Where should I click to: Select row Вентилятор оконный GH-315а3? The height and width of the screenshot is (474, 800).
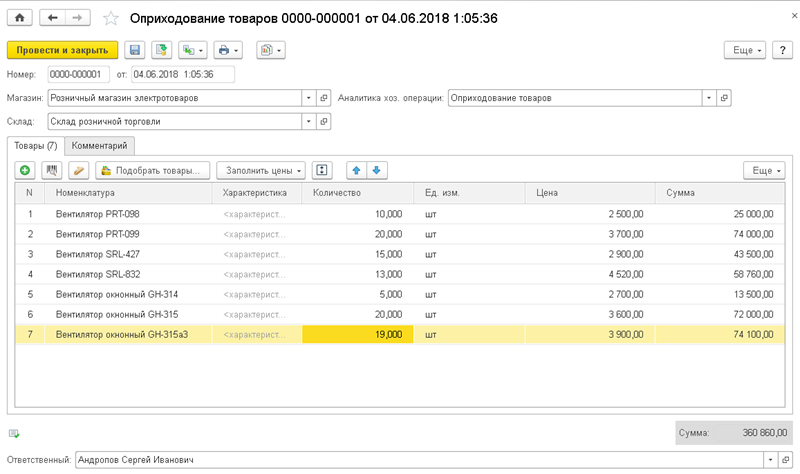[399, 335]
